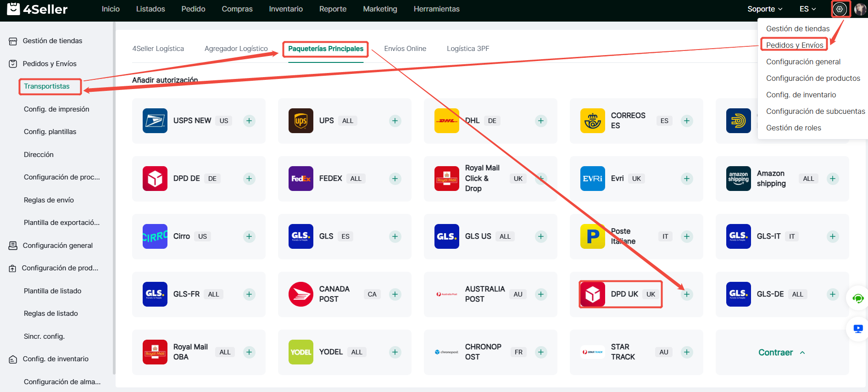This screenshot has height=392, width=868.
Task: Expand Configuración general sidebar section
Action: [x=57, y=246]
